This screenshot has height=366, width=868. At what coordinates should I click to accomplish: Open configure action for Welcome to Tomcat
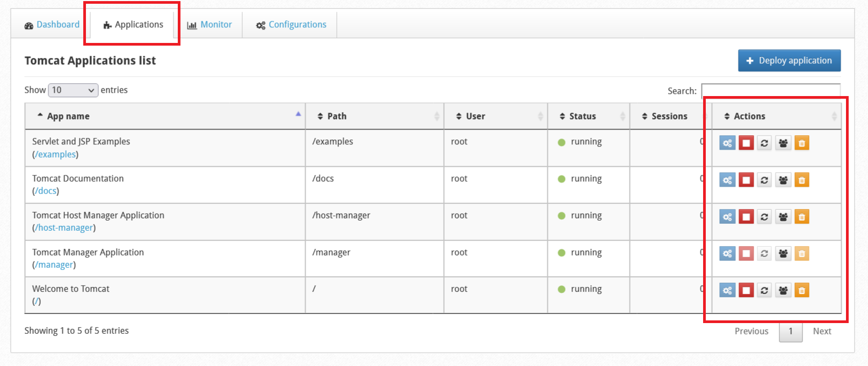[x=727, y=290]
